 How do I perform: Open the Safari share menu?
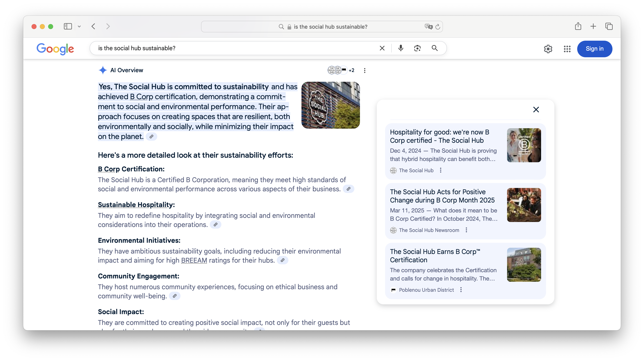point(578,26)
